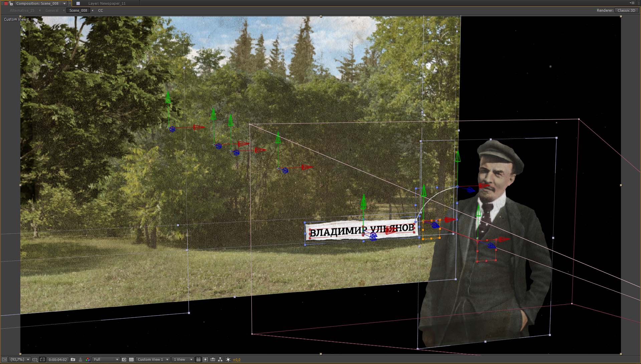Click the Take Snapshot camera icon

pos(73,359)
